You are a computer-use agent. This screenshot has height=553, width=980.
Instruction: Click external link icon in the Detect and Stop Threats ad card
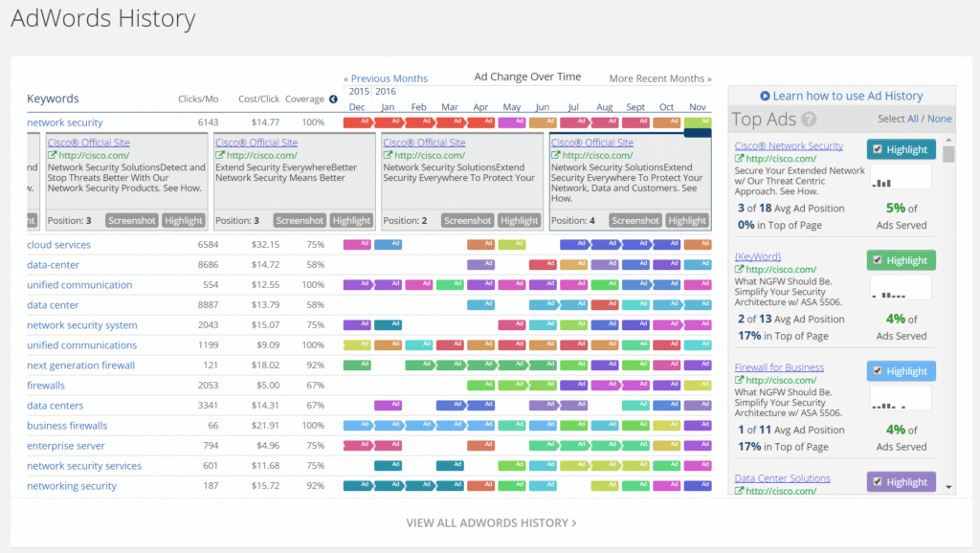click(52, 155)
